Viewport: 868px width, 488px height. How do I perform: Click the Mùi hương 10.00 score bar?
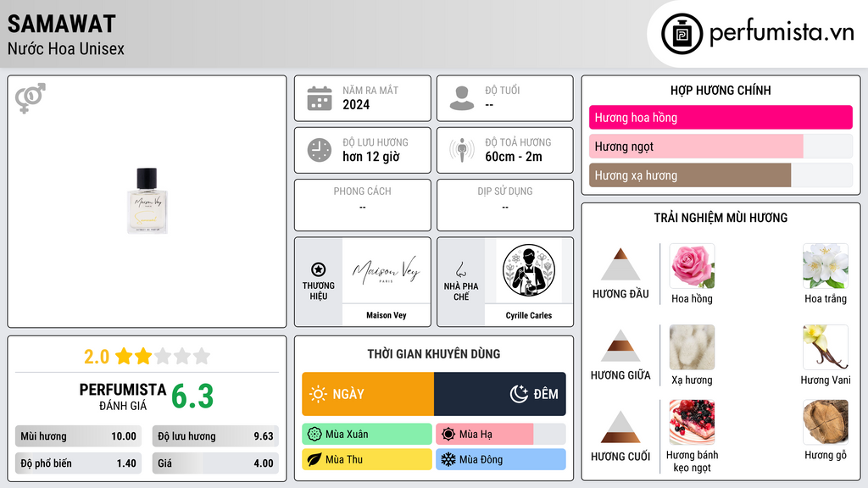pos(78,436)
